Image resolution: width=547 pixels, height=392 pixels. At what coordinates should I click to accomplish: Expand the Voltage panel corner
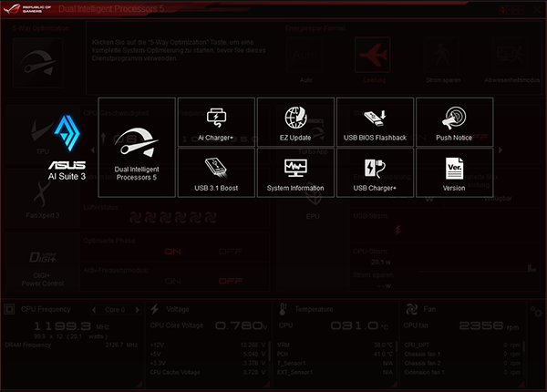coord(267,384)
